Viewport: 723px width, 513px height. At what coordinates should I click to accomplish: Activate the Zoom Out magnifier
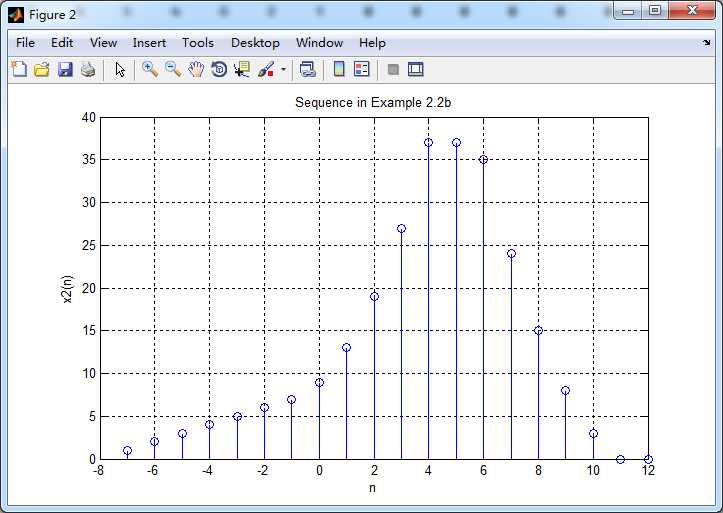point(173,70)
